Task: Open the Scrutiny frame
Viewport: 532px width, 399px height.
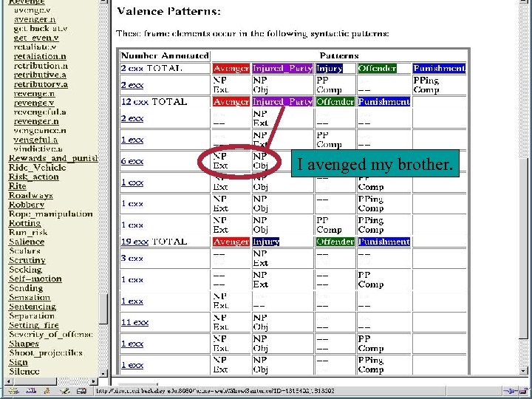Action: [27, 260]
